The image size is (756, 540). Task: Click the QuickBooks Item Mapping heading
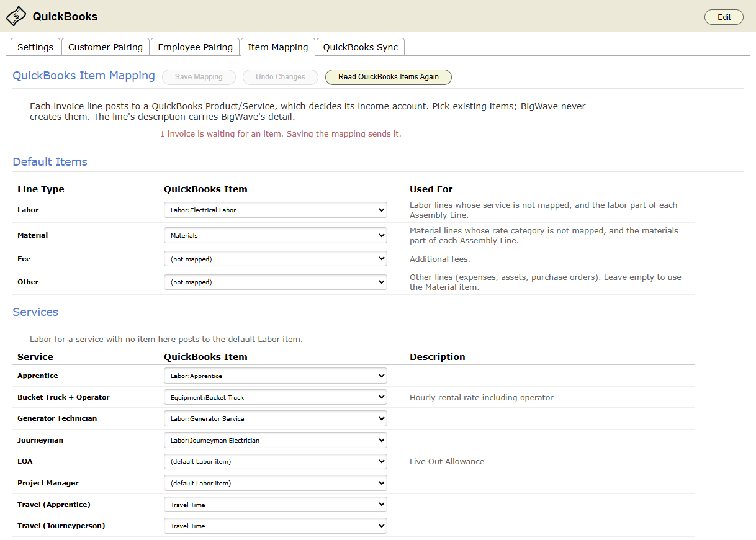pos(84,76)
